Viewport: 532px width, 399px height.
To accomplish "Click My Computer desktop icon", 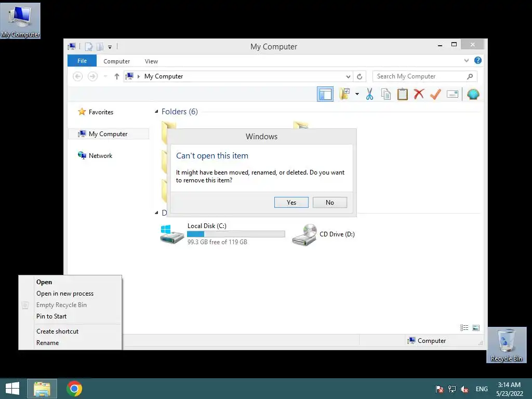I will (20, 21).
